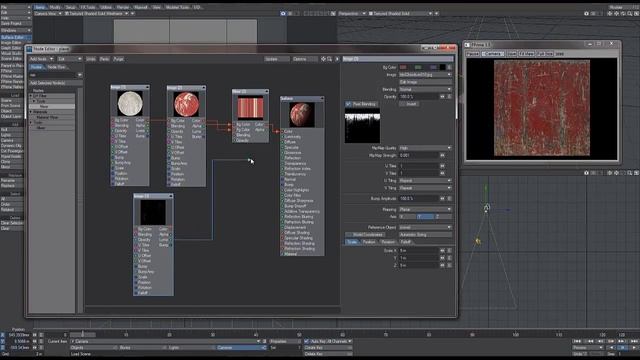Open the U Tiling Repeat dropdown
Viewport: 640px width, 360px height.
point(425,180)
